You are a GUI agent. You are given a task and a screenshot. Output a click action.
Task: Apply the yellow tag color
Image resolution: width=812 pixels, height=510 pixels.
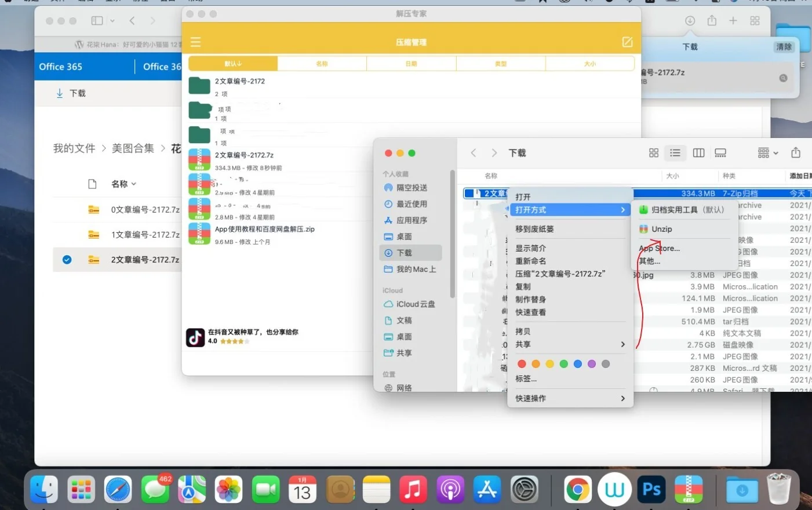click(x=549, y=364)
